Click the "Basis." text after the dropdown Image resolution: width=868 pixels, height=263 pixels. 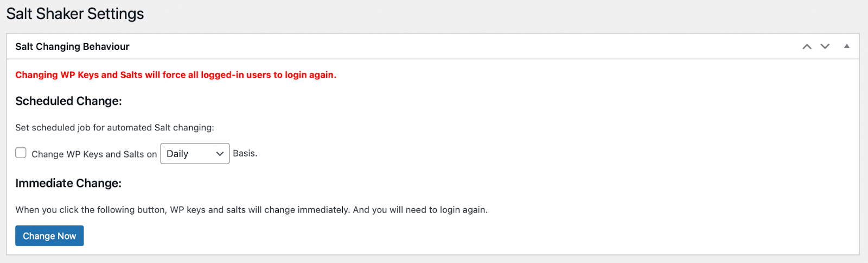coord(245,154)
